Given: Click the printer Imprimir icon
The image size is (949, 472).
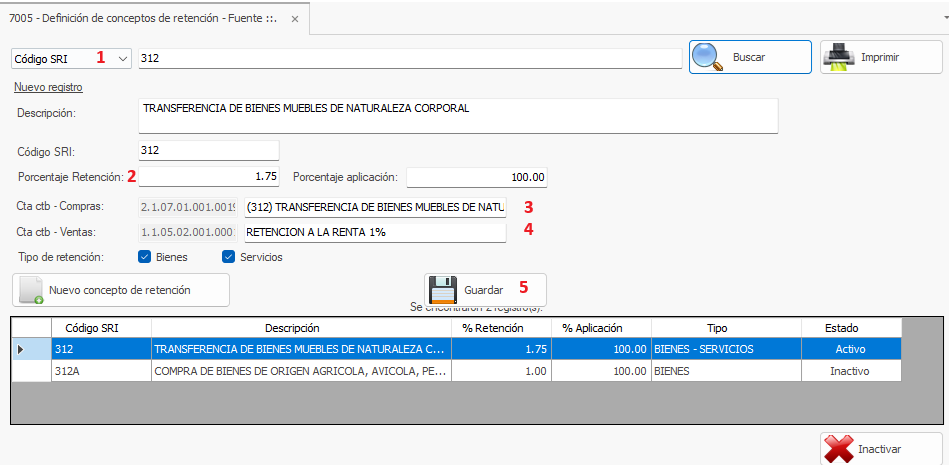Looking at the screenshot, I should [839, 57].
